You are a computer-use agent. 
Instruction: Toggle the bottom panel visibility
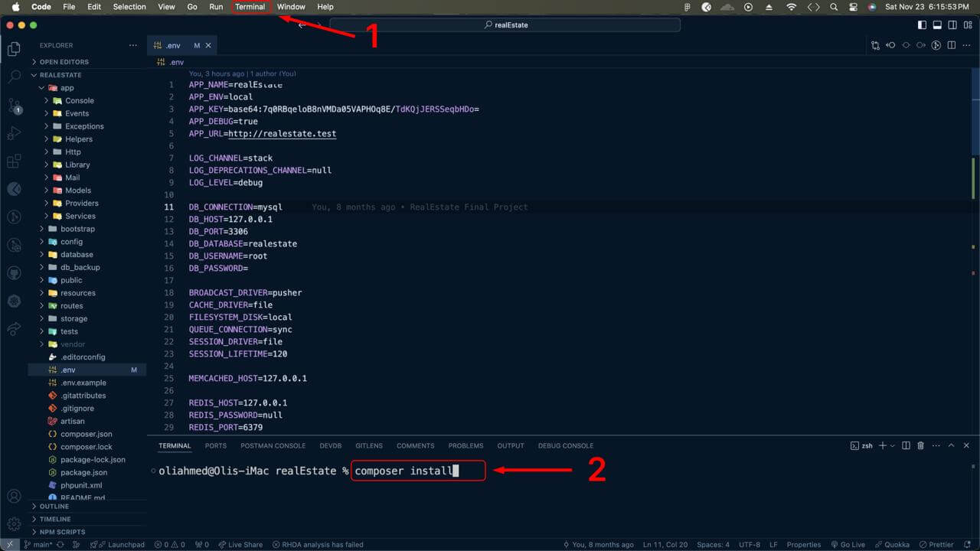coord(936,25)
